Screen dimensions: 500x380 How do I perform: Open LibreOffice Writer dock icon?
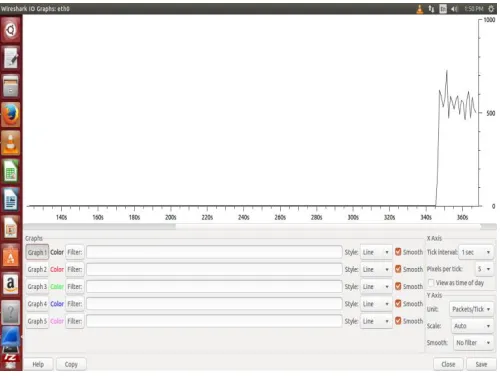tap(11, 200)
